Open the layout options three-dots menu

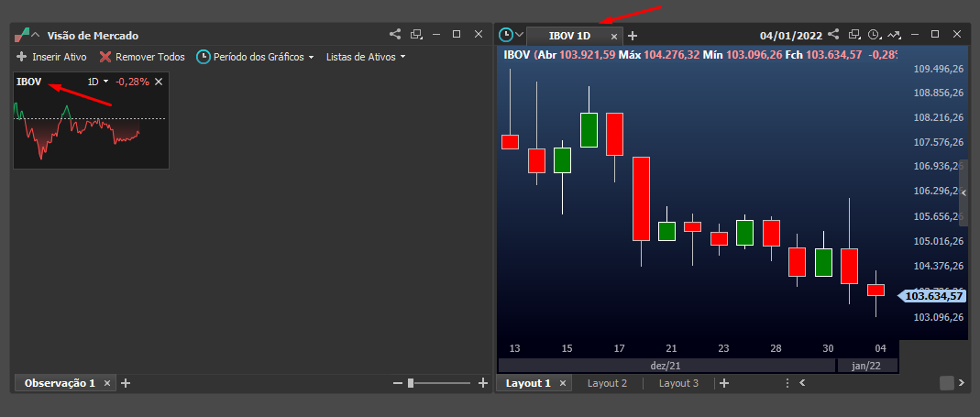(x=787, y=382)
